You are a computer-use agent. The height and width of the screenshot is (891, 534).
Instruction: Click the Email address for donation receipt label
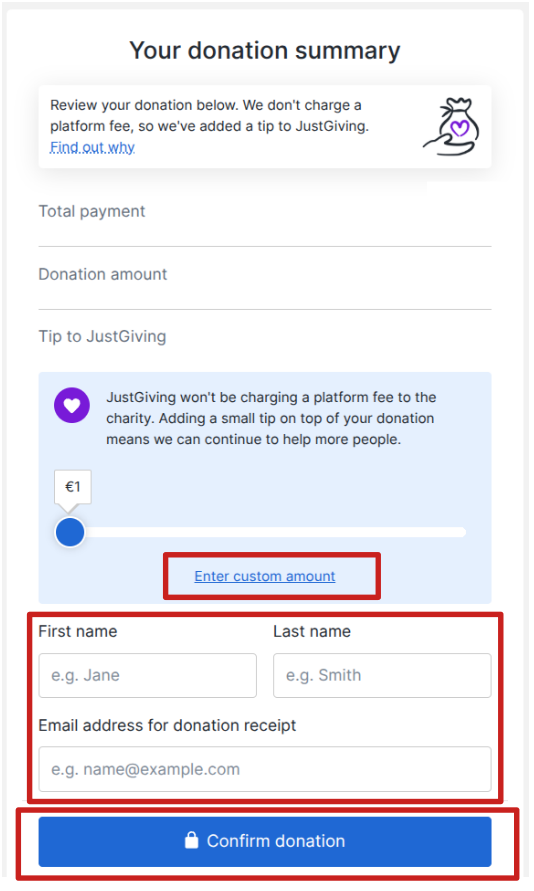(x=167, y=726)
